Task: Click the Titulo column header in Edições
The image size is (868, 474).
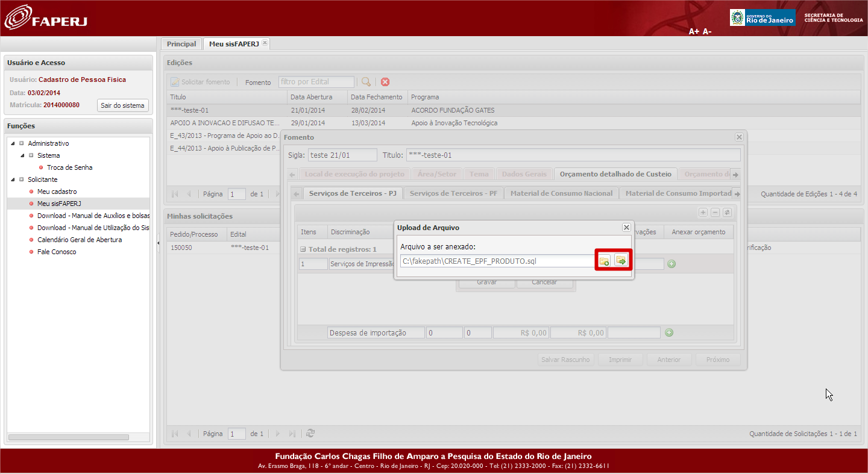Action: [x=227, y=97]
